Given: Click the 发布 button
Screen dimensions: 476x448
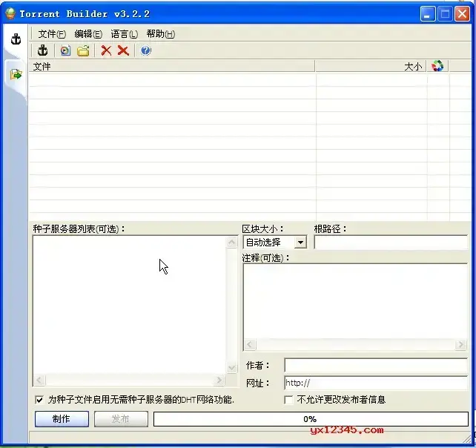Looking at the screenshot, I should point(121,419).
